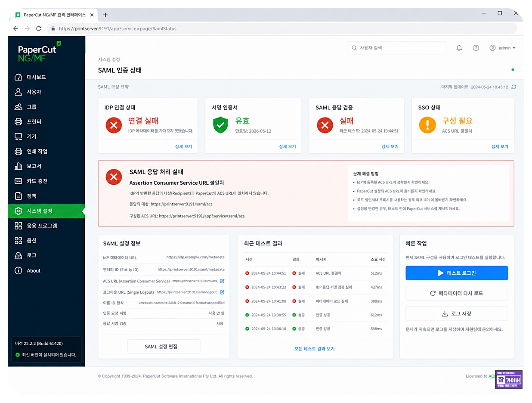Screen dimensions: 532x403
Task: Edit the 로그아웃 URL with pencil icon
Action: click(x=222, y=292)
